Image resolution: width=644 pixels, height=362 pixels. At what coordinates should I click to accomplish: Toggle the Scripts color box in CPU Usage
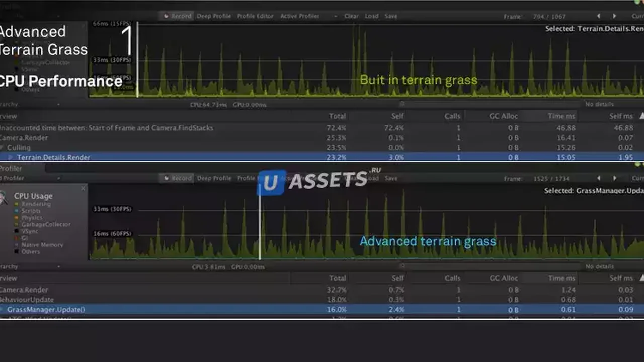[17, 211]
